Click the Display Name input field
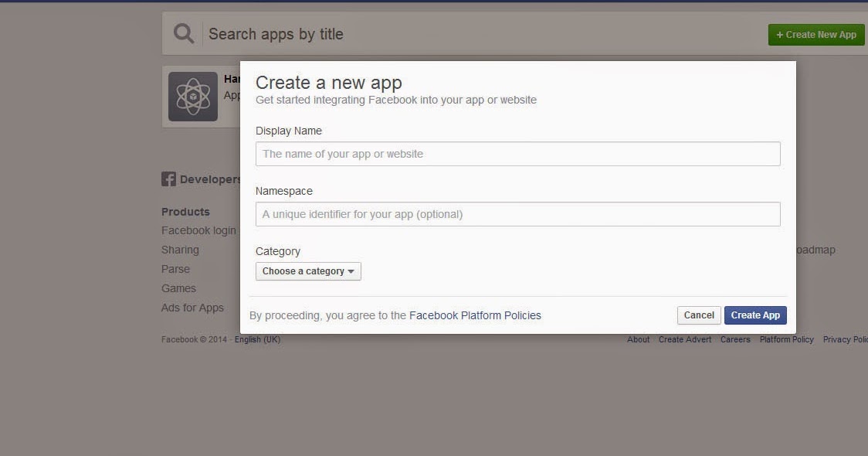868x456 pixels. tap(517, 154)
